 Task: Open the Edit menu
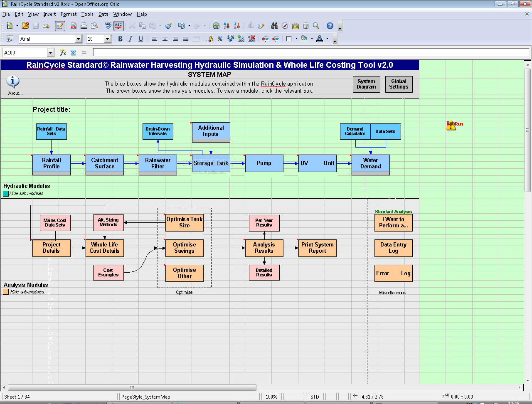click(19, 14)
